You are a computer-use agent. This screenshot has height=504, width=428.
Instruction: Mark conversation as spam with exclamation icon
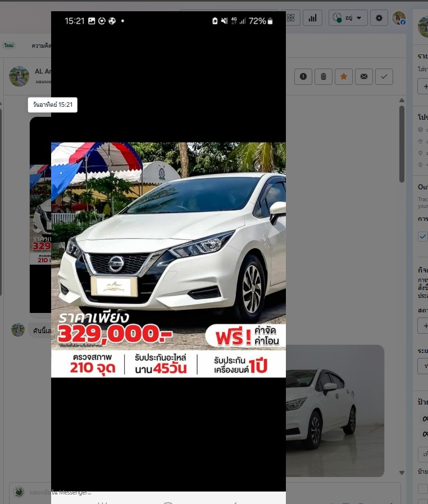303,76
